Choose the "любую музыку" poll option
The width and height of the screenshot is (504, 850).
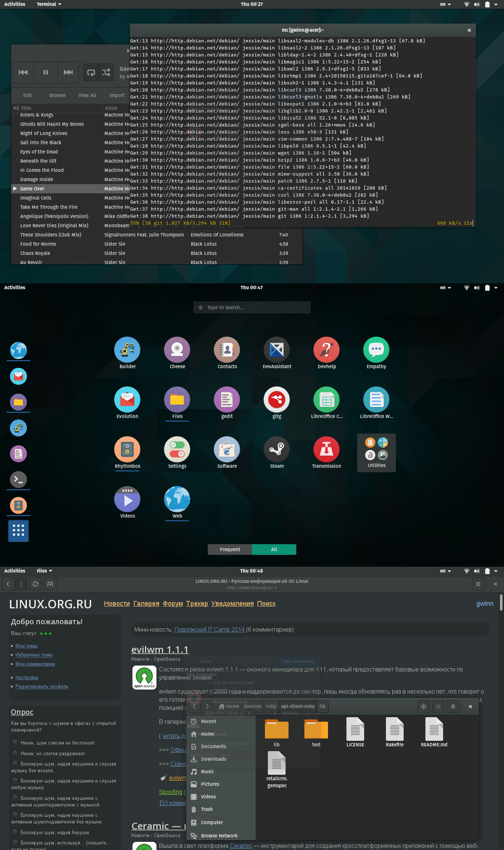click(x=15, y=780)
